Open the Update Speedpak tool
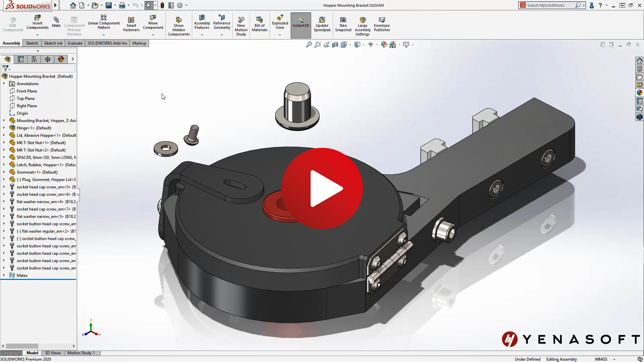Image resolution: width=644 pixels, height=362 pixels. pyautogui.click(x=322, y=24)
